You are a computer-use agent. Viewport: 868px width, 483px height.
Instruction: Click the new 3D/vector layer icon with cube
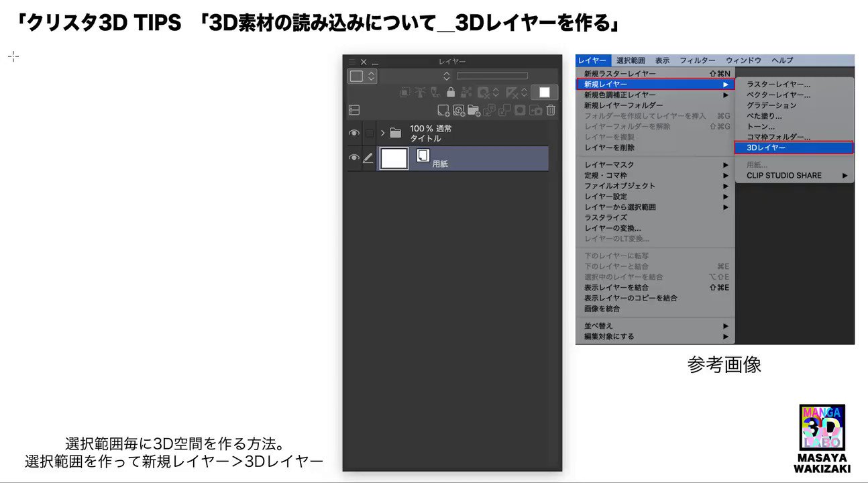(459, 110)
